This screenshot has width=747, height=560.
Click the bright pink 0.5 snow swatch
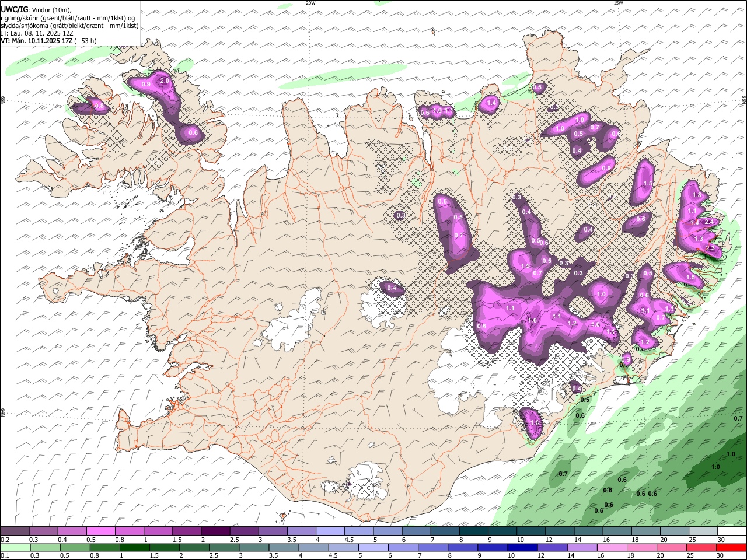101,531
